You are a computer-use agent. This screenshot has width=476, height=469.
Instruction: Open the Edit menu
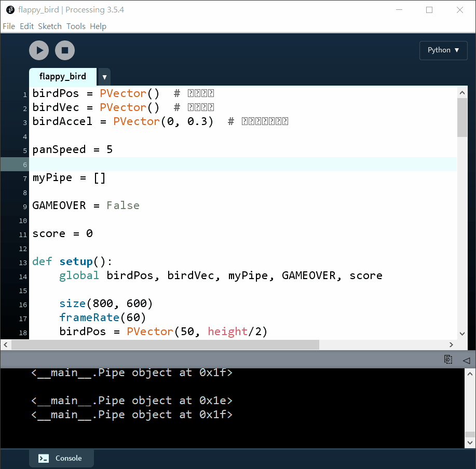[x=26, y=26]
